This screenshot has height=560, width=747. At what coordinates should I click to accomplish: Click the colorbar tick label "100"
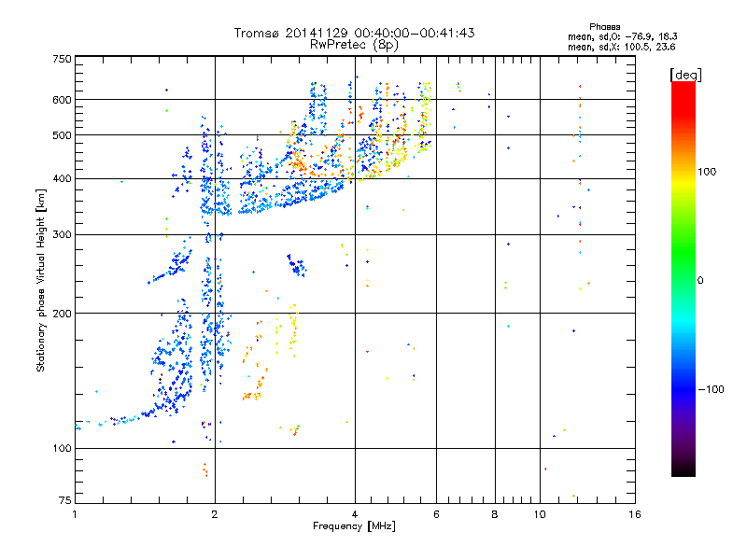coord(707,172)
